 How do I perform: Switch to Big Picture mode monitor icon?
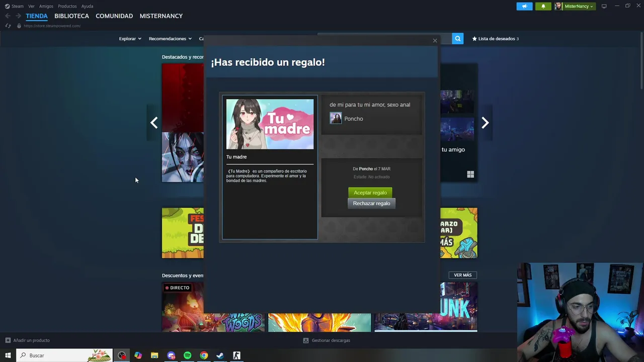[604, 6]
